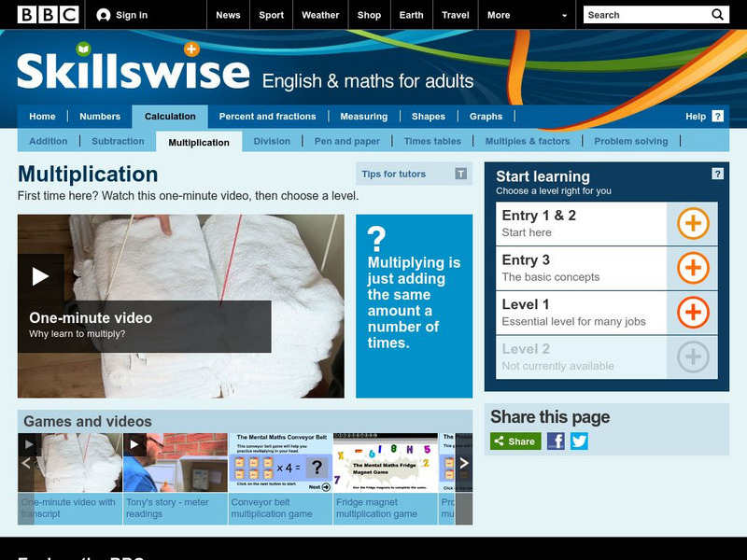
Task: Open Earth in BBC top bar
Action: (x=411, y=15)
